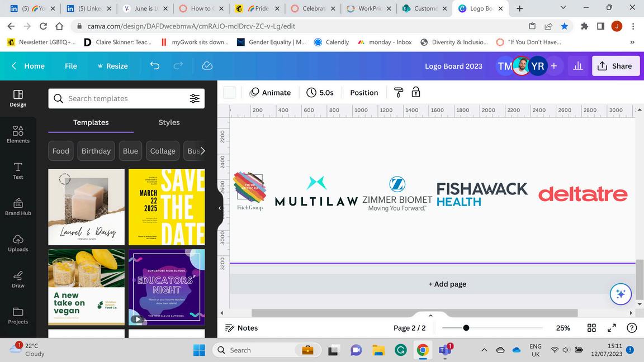The width and height of the screenshot is (644, 362).
Task: Select background color swatch in toolbar
Action: click(x=229, y=92)
